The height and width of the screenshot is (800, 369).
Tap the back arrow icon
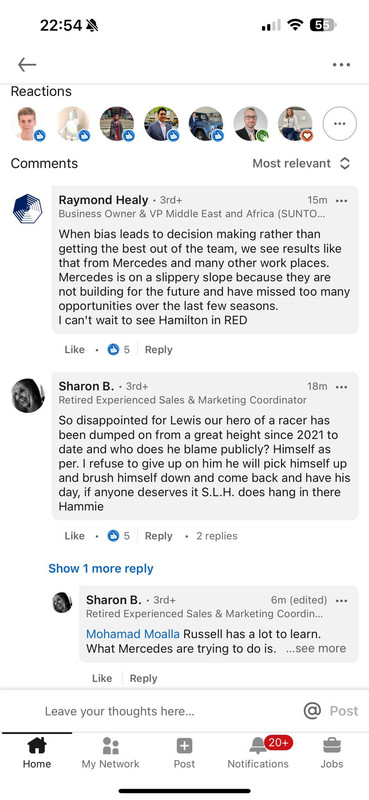(x=27, y=65)
